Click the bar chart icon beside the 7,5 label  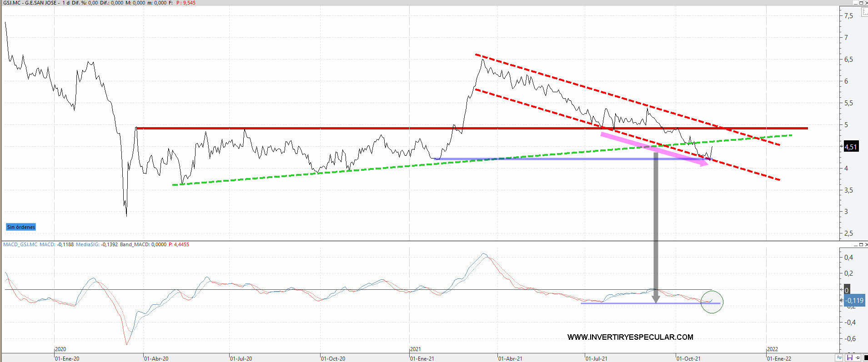pyautogui.click(x=864, y=12)
